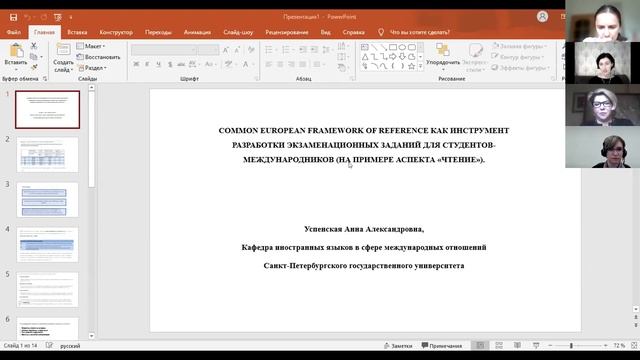Open the font name combo box
The height and width of the screenshot is (360, 640).
coord(164,50)
